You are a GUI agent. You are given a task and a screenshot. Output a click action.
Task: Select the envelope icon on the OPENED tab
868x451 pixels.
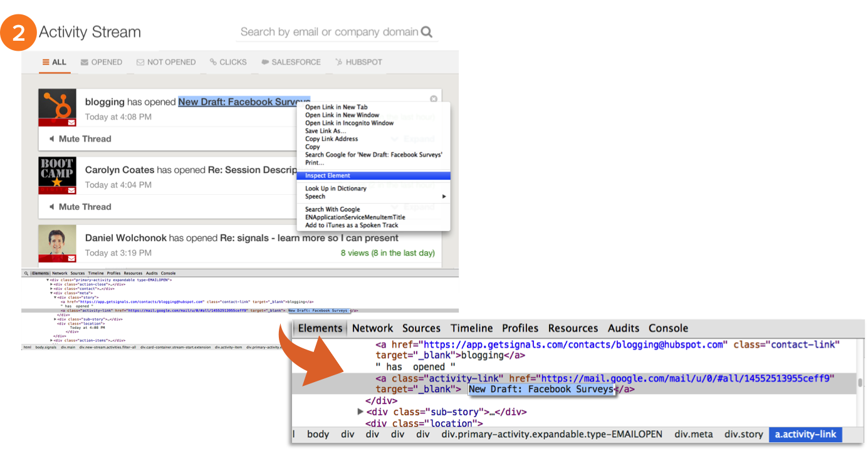84,61
